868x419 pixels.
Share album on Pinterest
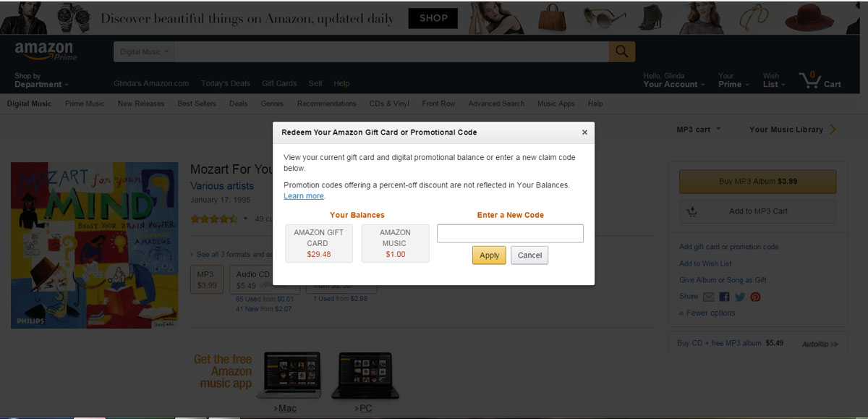tap(755, 297)
